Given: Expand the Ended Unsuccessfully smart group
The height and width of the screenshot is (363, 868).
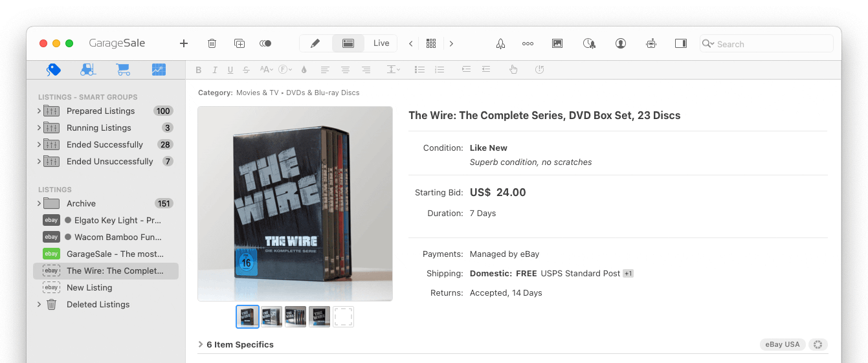Looking at the screenshot, I should coord(39,162).
